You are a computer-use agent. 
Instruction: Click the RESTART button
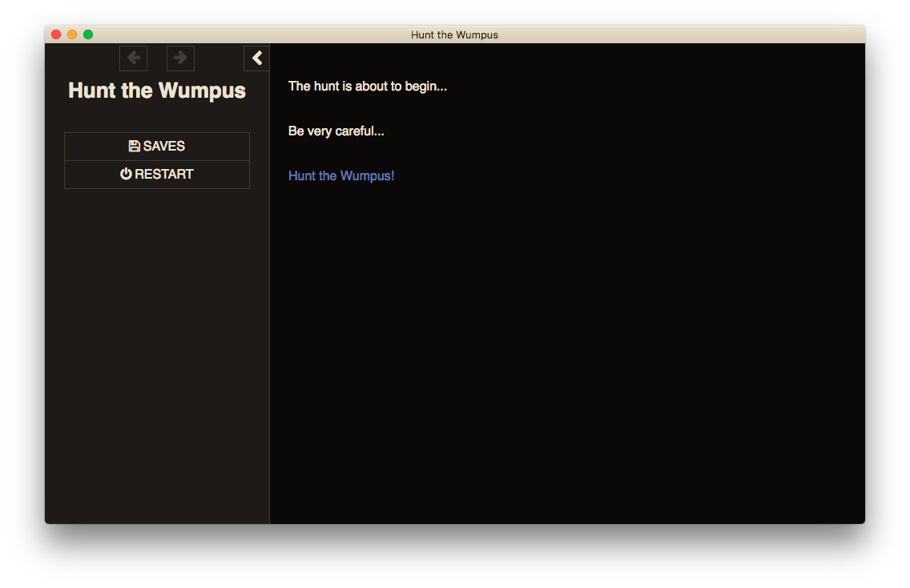[x=157, y=174]
